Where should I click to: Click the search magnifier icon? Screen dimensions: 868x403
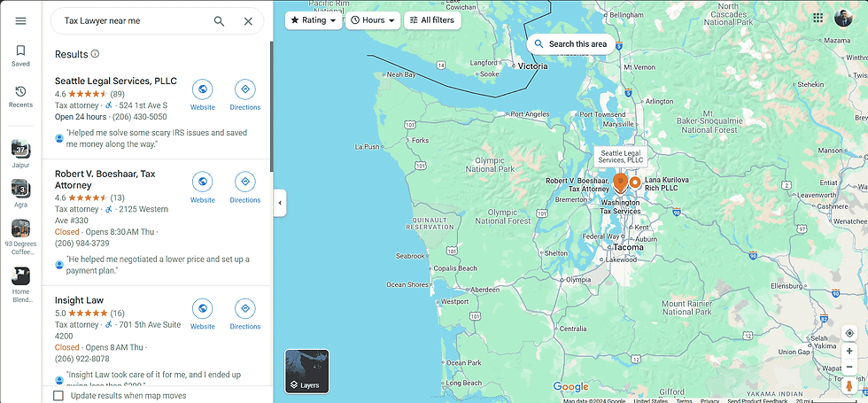(x=220, y=21)
